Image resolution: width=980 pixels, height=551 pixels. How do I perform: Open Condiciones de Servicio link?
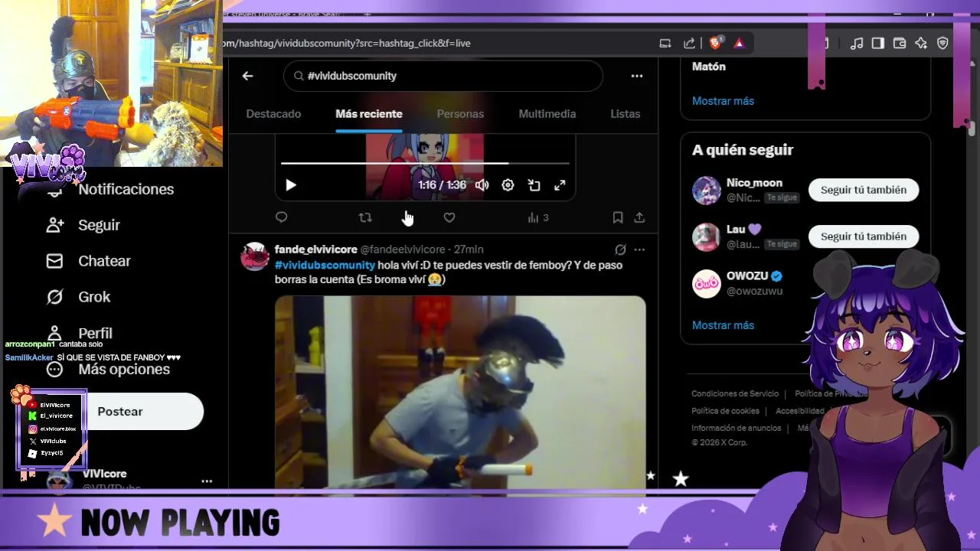coord(735,393)
